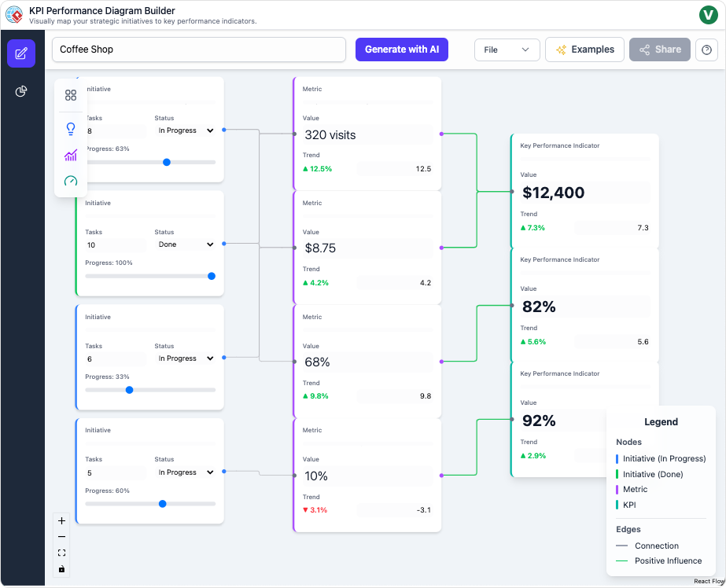Click the Generate with AI button
The width and height of the screenshot is (726, 588).
(401, 49)
